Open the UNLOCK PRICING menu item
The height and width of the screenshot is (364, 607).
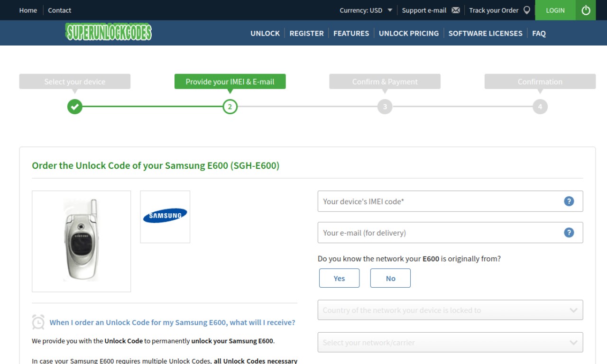409,33
